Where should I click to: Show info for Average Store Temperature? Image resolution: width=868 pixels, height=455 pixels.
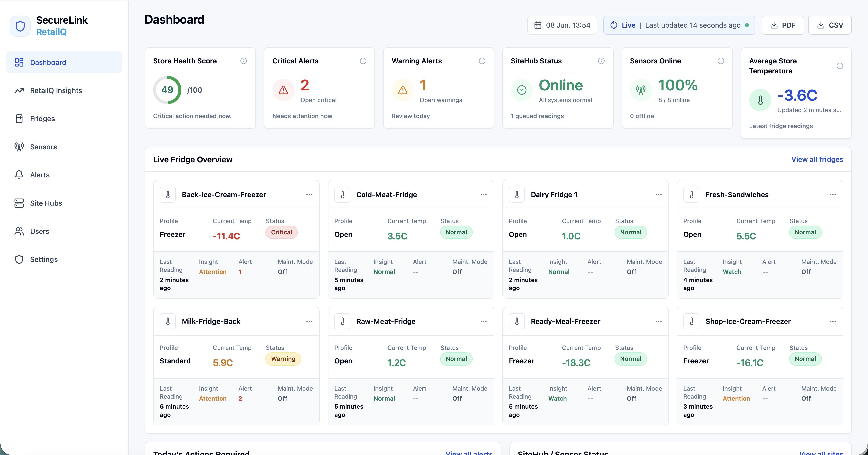(840, 66)
